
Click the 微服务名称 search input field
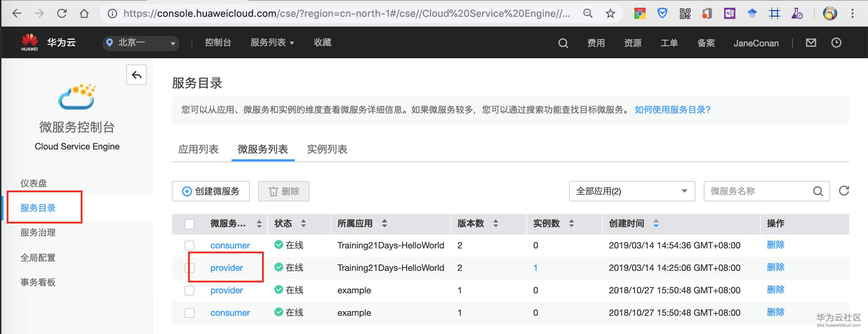(758, 191)
